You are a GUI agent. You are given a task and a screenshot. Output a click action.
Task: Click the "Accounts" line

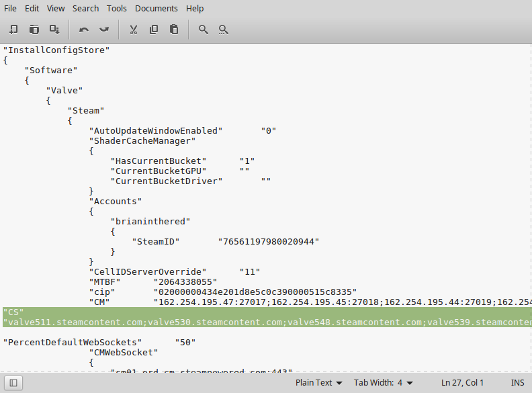[x=116, y=202]
